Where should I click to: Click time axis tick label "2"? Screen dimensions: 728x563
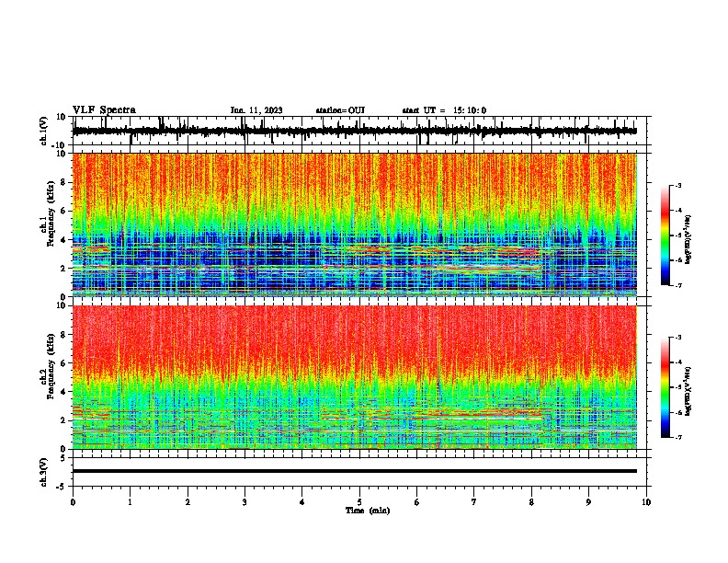(x=188, y=502)
